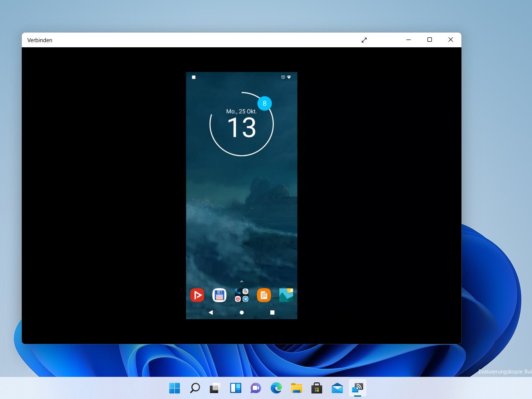This screenshot has width=532, height=399.
Task: Tap the alarm icon in phone status bar
Action: [x=283, y=77]
